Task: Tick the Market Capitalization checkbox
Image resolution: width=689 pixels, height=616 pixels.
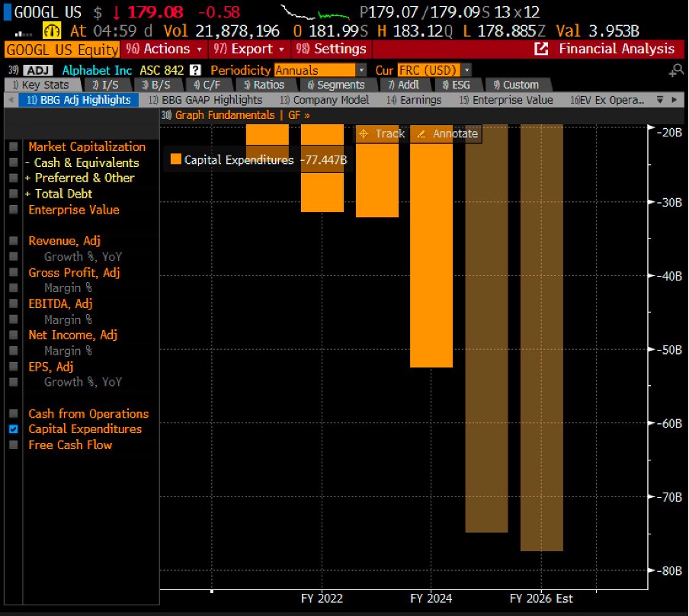Action: (x=14, y=146)
